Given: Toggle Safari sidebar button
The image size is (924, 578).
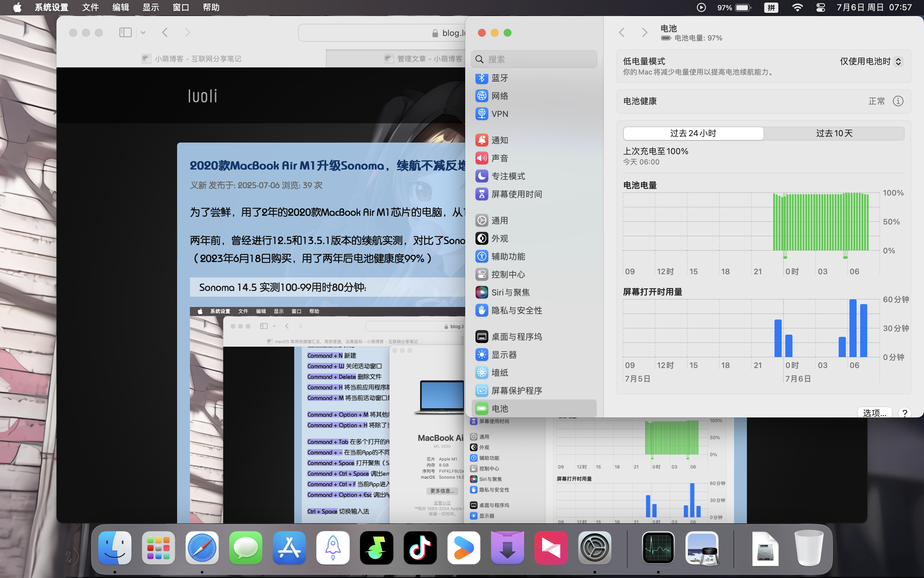Looking at the screenshot, I should point(125,32).
